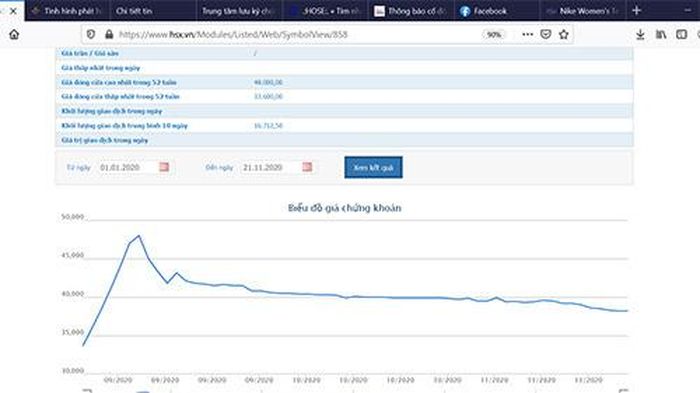Click the to-date field 21.11.2020
700x393 pixels.
pyautogui.click(x=270, y=167)
